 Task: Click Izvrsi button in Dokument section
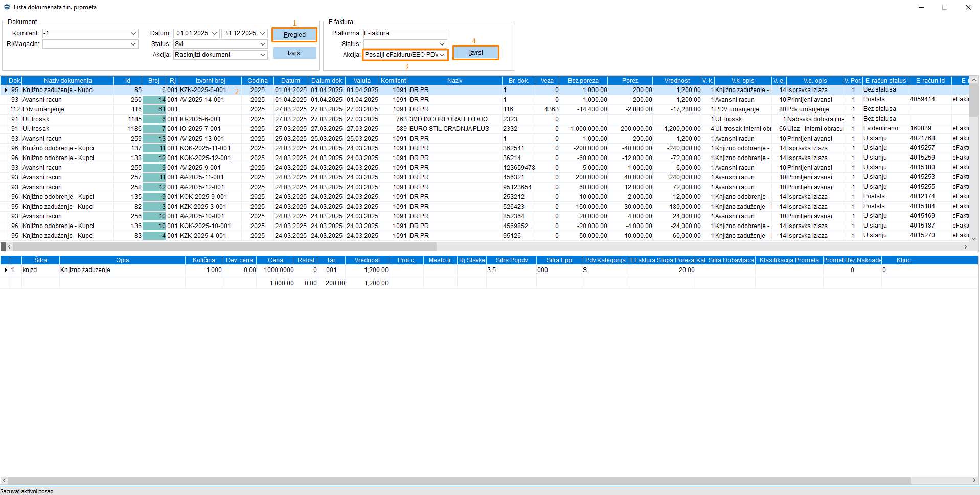294,53
